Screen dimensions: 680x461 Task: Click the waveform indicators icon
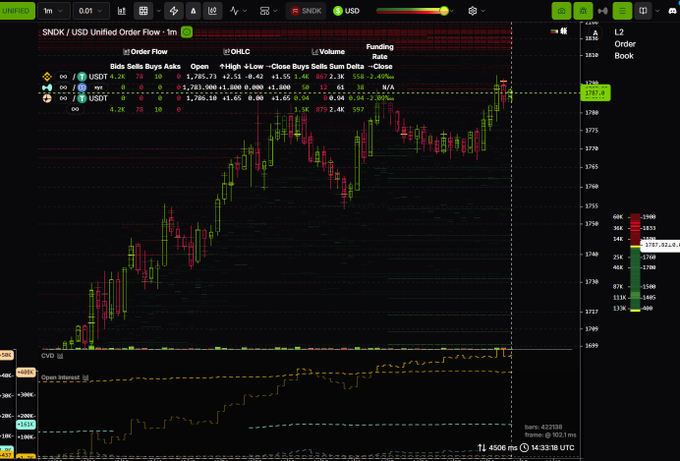234,11
